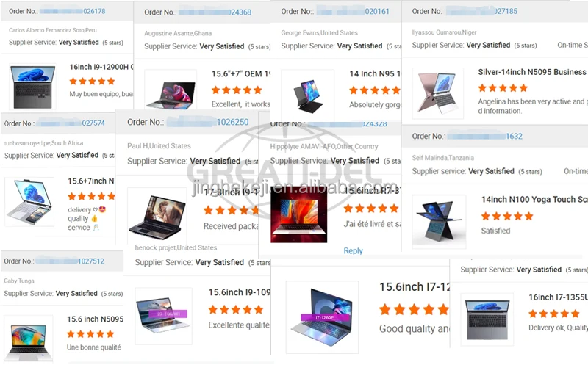Image resolution: width=588 pixels, height=376 pixels.
Task: Click the 15.6 inch N5095 laptop image
Action: point(29,339)
